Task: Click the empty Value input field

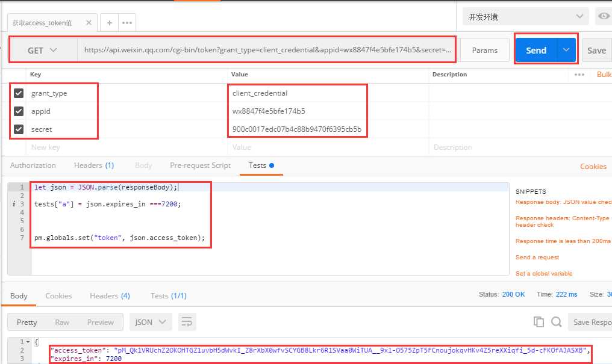Action: (328, 147)
